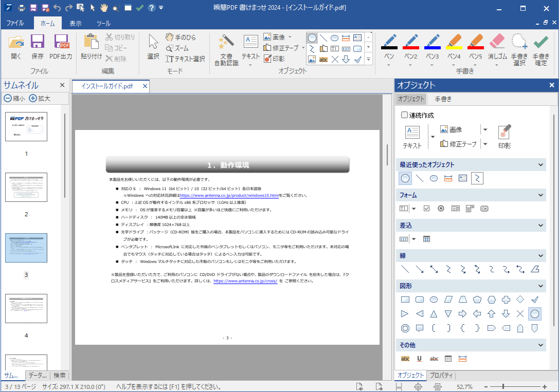Switch to the 表示 ribbon tab
The width and height of the screenshot is (560, 392).
pyautogui.click(x=75, y=23)
